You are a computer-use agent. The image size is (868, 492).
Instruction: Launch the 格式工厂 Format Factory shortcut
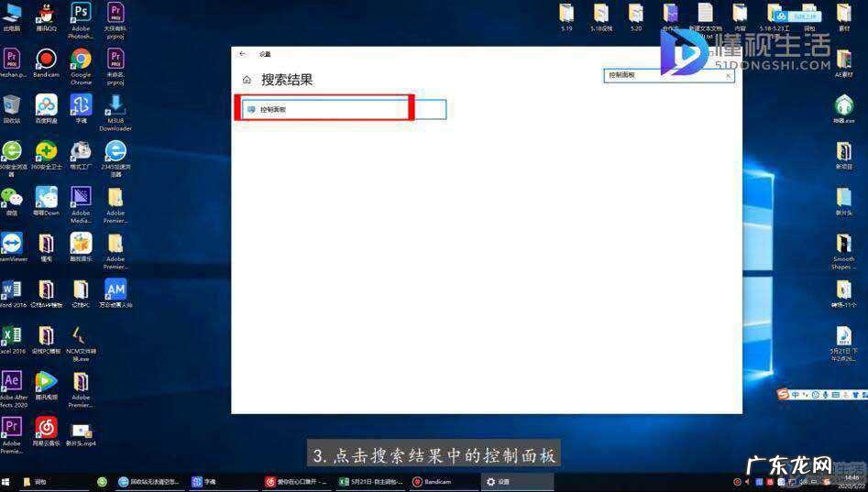tap(81, 155)
